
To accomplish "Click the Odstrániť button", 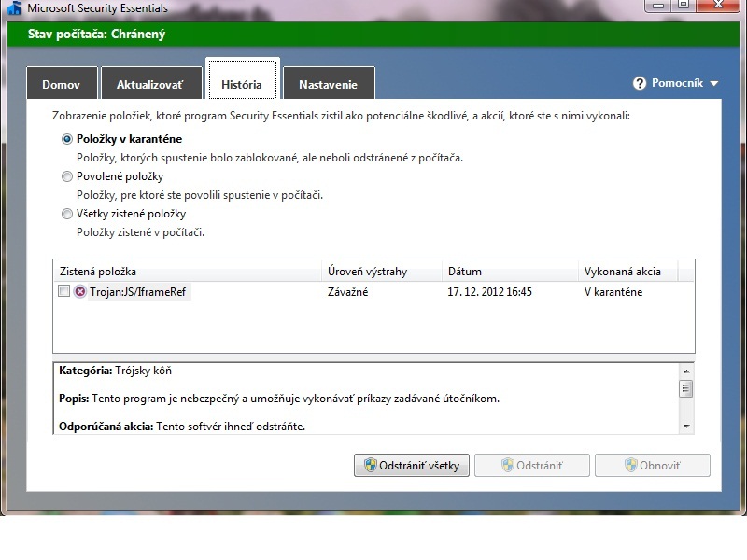I will point(531,466).
